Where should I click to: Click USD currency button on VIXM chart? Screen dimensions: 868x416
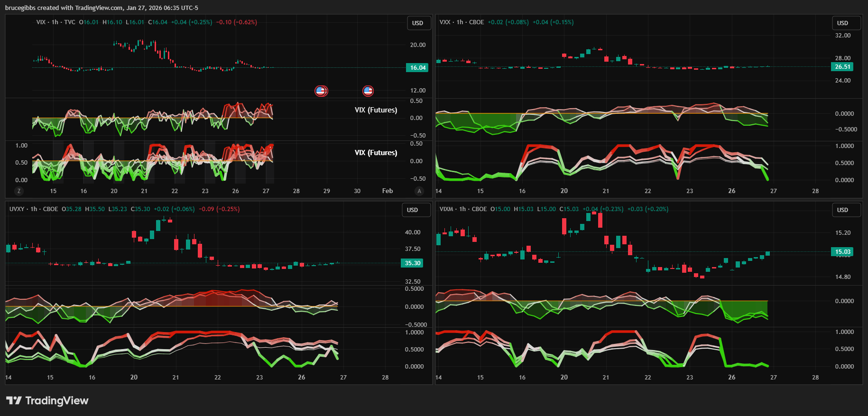(842, 210)
